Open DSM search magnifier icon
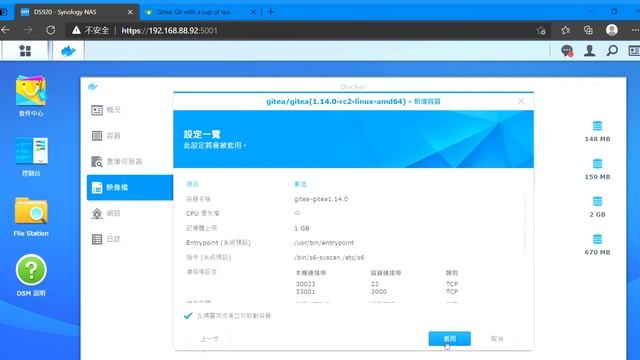 coord(612,51)
